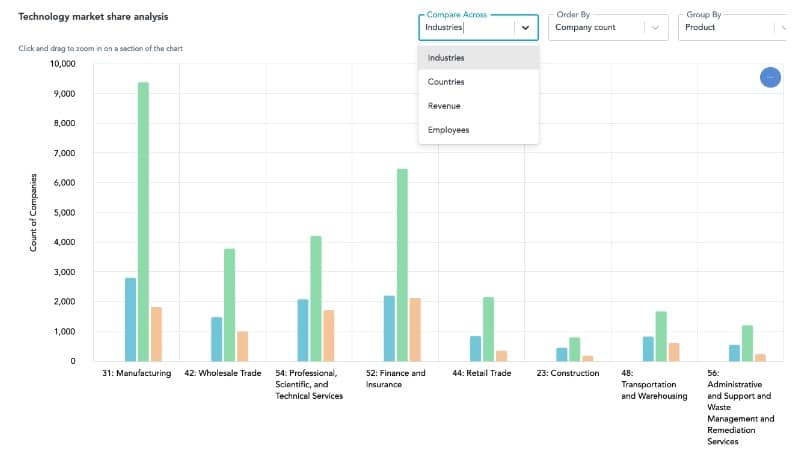This screenshot has height=459, width=795.
Task: Collapse the Compare Across dropdown chevron
Action: (525, 28)
